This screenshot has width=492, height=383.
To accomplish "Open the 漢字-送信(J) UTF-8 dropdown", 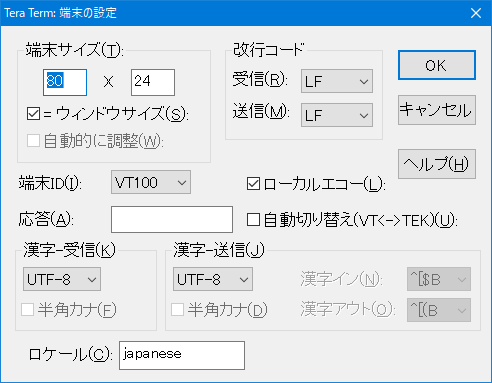I will (x=213, y=279).
